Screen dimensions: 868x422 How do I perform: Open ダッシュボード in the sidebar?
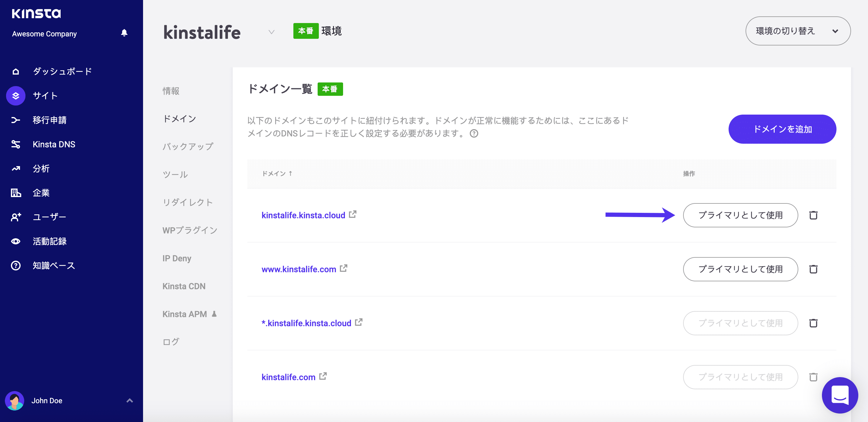(62, 72)
